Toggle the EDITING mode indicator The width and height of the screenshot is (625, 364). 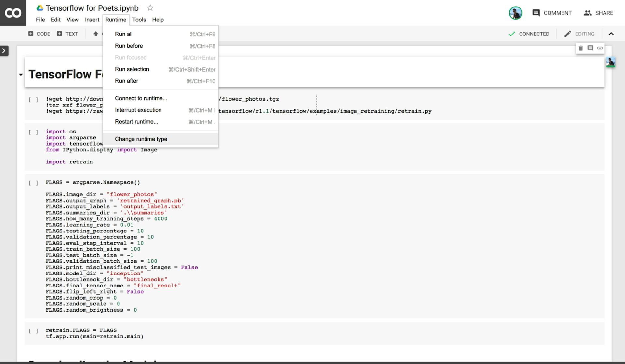click(x=579, y=34)
